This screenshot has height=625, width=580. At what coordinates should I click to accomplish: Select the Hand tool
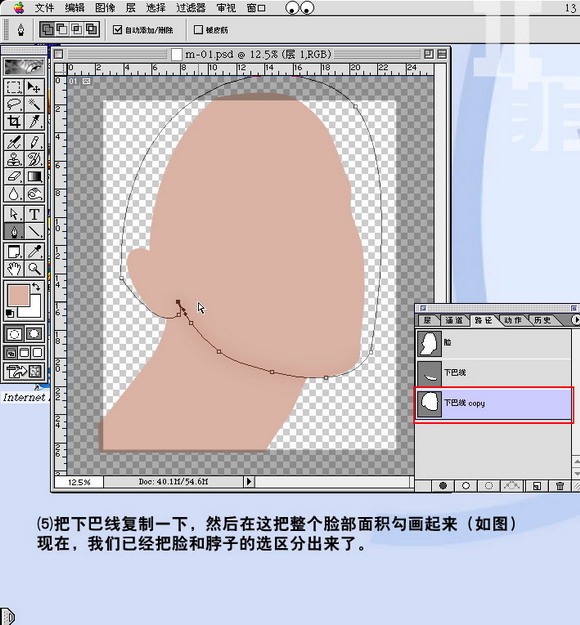(14, 269)
